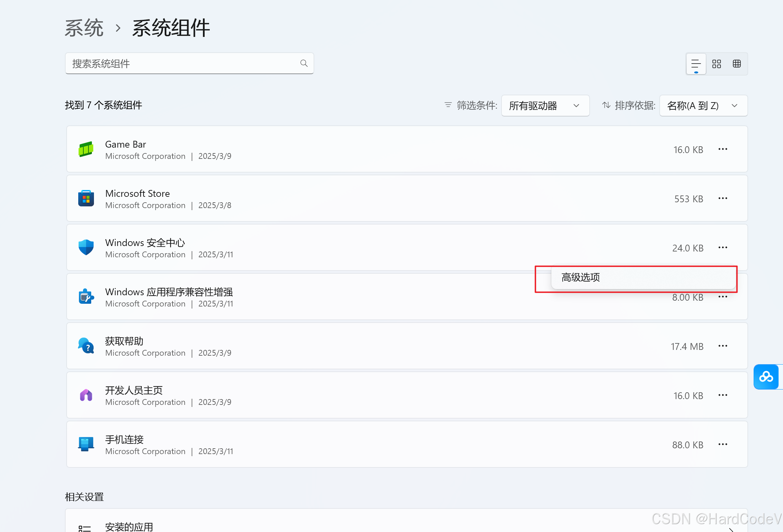Click the search magnifier icon

tap(304, 63)
